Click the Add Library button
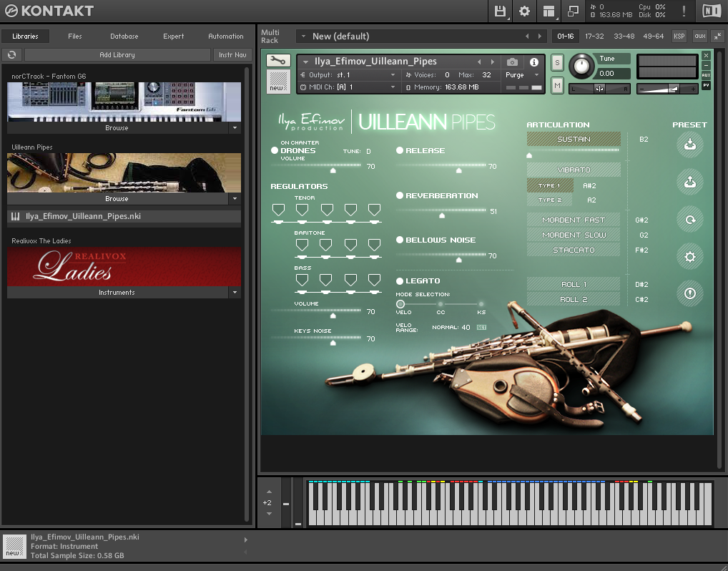 [x=117, y=55]
